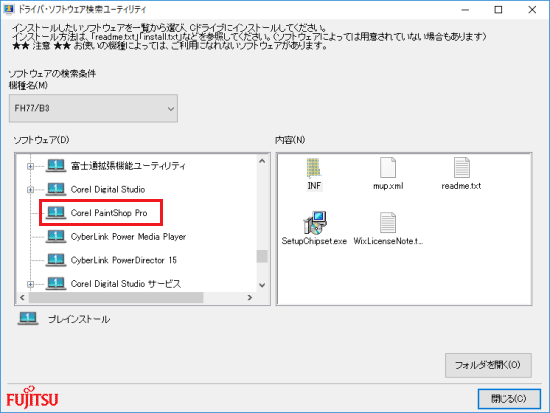Select Corel PaintShop Pro in software list
The height and width of the screenshot is (413, 550).
pyautogui.click(x=109, y=213)
